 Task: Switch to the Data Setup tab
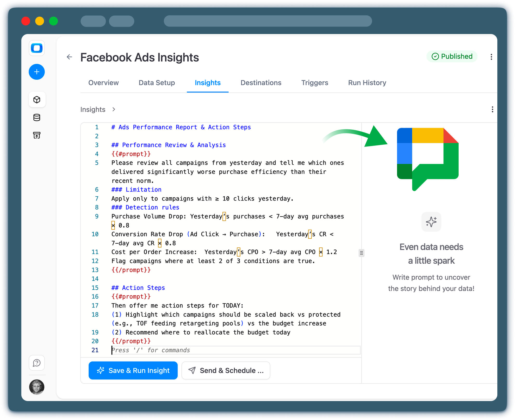pyautogui.click(x=156, y=83)
